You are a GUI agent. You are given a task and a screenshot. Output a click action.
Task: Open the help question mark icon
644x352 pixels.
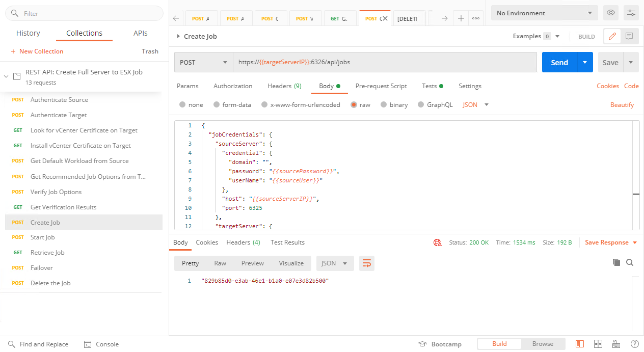point(634,344)
